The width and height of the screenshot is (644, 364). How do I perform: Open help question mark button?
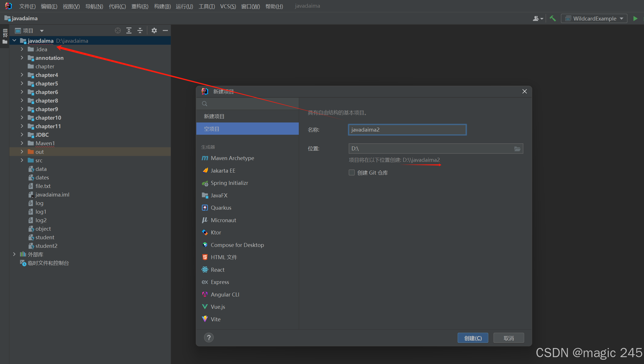(209, 338)
